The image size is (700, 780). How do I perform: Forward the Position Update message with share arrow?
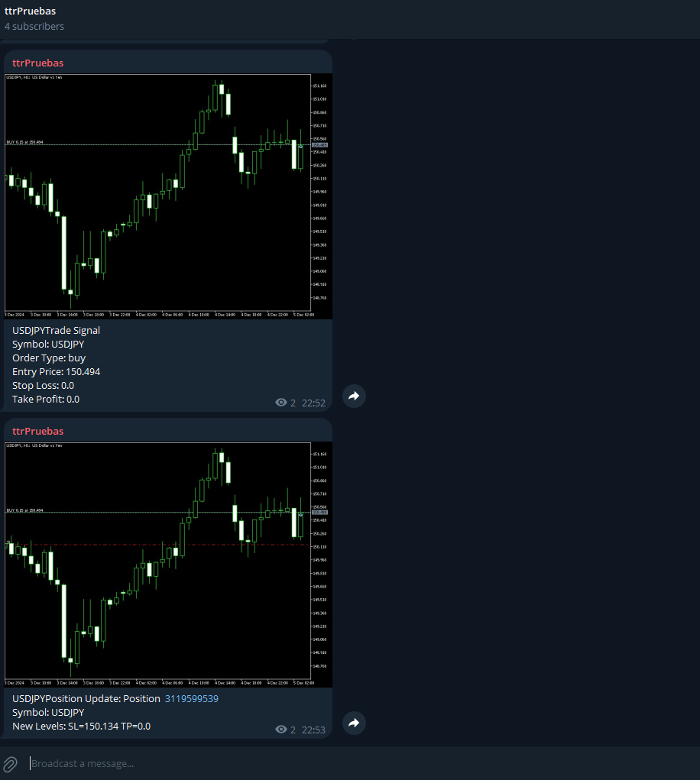[354, 723]
